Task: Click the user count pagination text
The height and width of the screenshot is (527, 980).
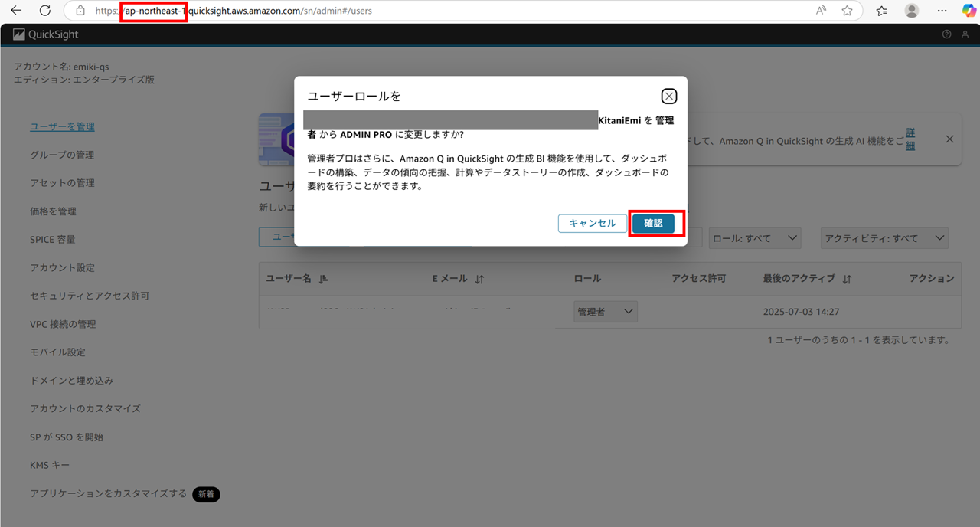Action: (858, 340)
